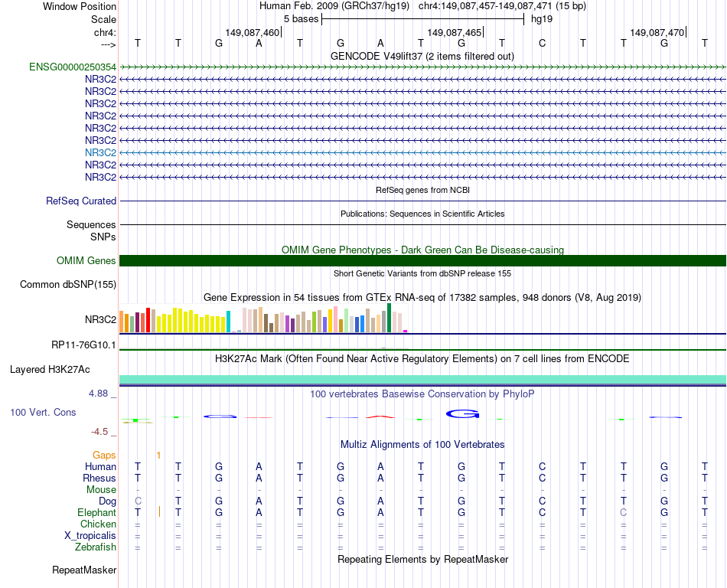Viewport: 727px width, 588px height.
Task: Select the light-blue highlighted NR3C2 transcript label
Action: click(100, 152)
